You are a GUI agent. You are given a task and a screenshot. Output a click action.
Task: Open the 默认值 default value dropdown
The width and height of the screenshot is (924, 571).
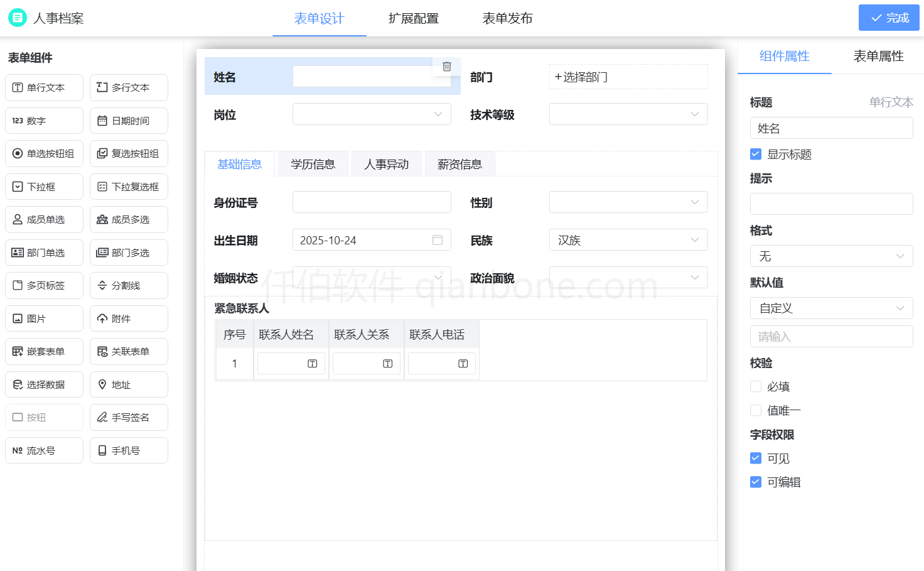click(x=831, y=308)
